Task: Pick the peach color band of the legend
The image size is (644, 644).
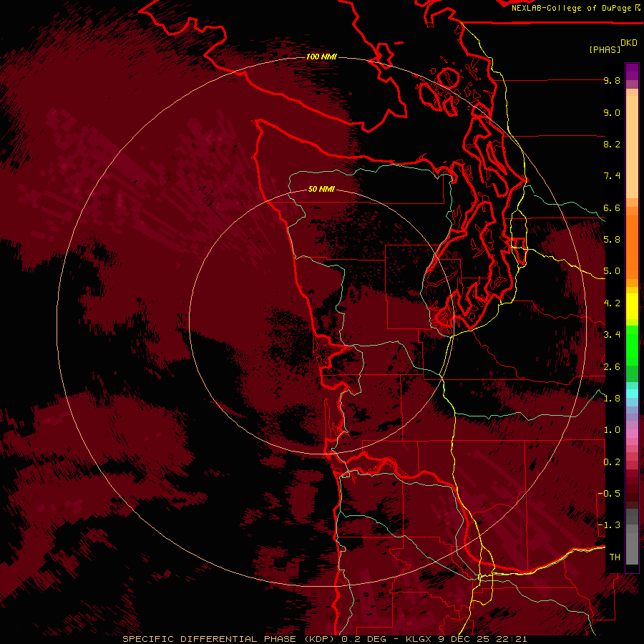Action: (632, 147)
